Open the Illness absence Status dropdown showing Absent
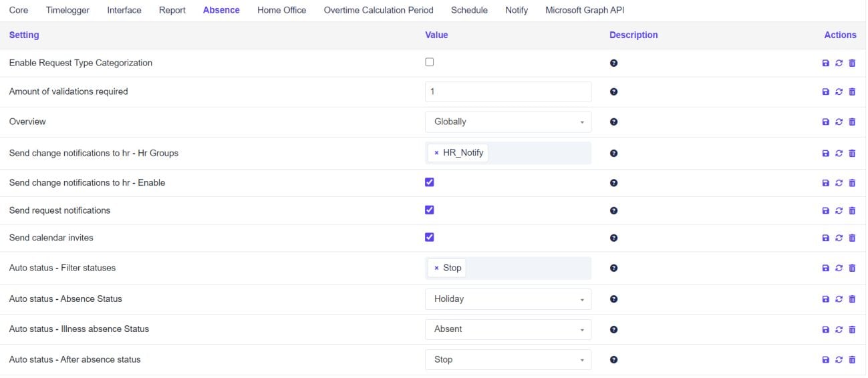Screen dimensions: 868x378 508,329
